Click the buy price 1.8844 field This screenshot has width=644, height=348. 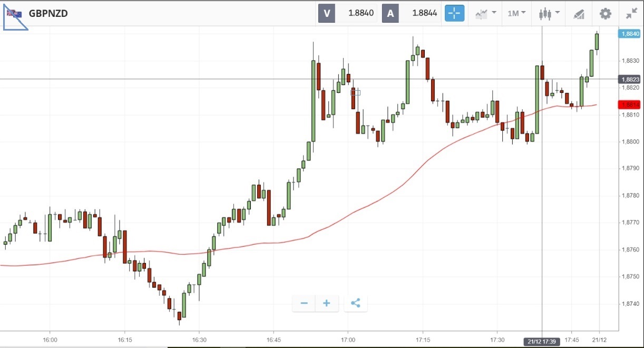424,13
